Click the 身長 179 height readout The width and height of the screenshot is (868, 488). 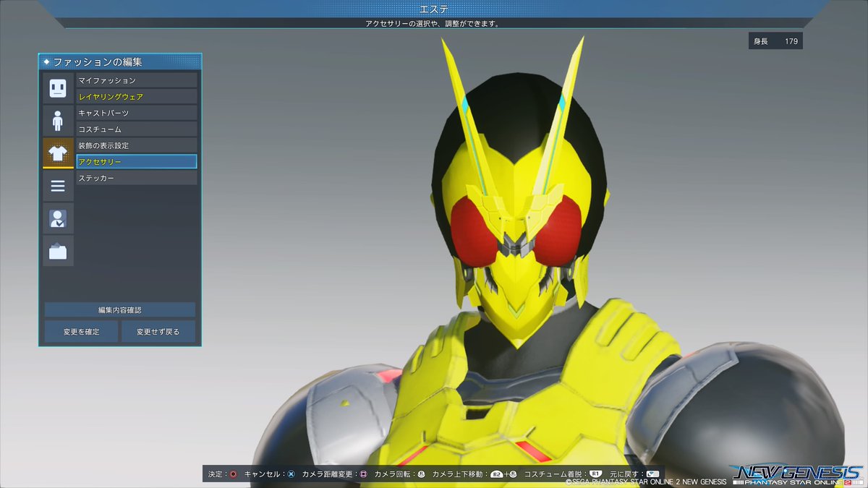click(x=775, y=41)
